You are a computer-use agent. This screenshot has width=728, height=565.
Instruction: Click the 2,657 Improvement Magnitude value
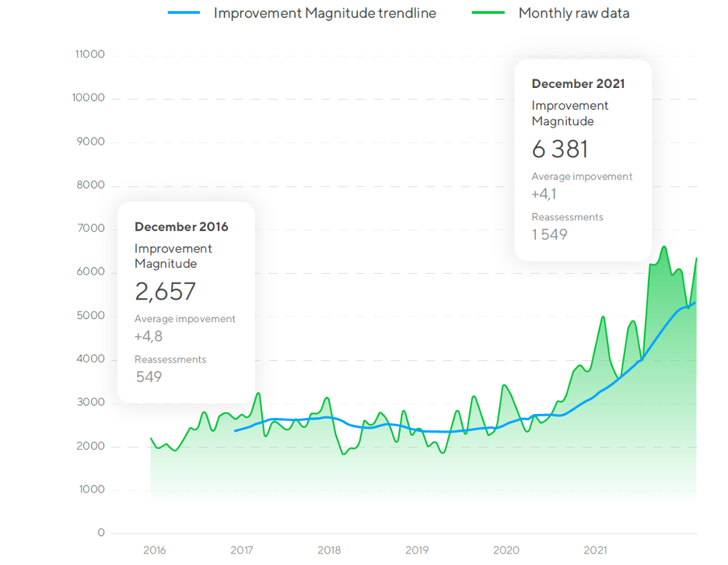coord(165,292)
